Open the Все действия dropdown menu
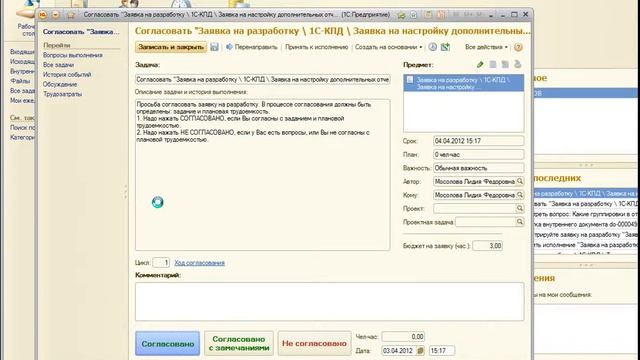Screen dimensions: 640x360 tap(486, 47)
